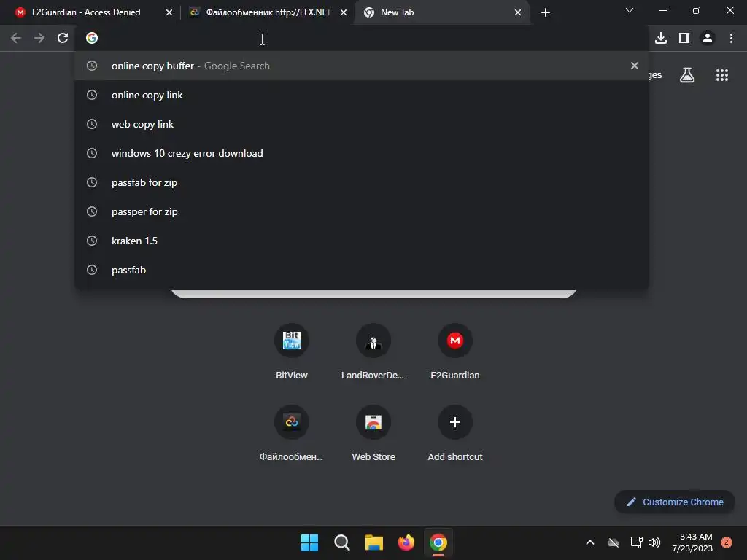Open the Chrome profile menu

[708, 38]
